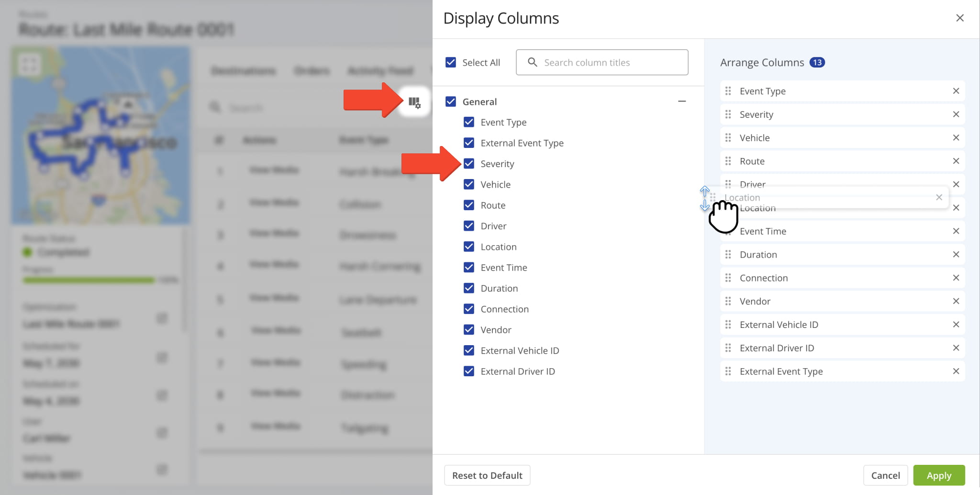Click the Search column titles field

pos(602,62)
